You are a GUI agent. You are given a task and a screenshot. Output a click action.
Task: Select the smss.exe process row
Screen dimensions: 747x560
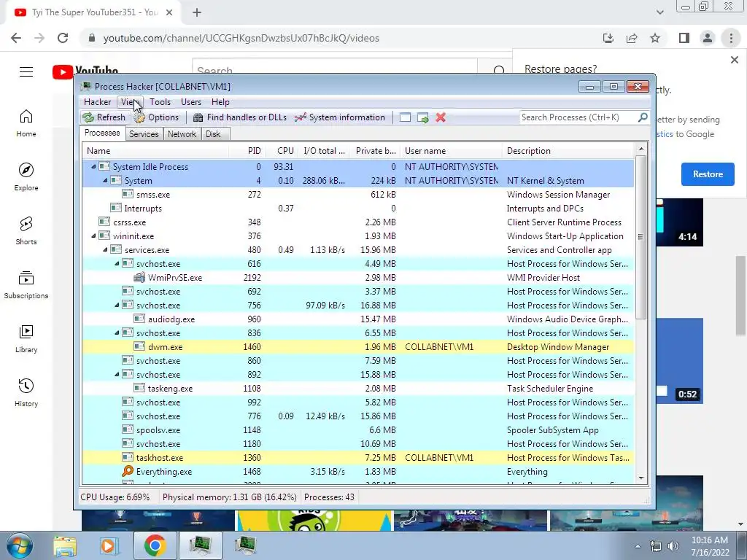[358, 194]
